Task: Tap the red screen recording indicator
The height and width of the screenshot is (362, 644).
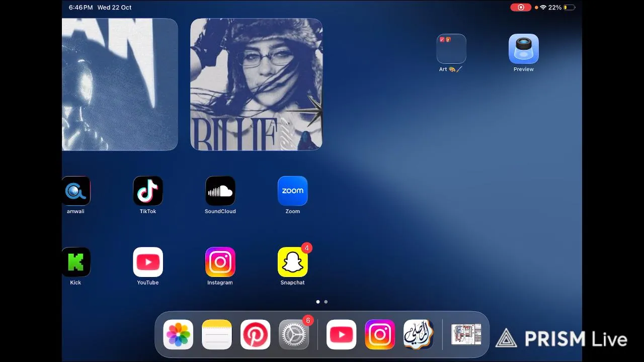Action: (x=521, y=8)
